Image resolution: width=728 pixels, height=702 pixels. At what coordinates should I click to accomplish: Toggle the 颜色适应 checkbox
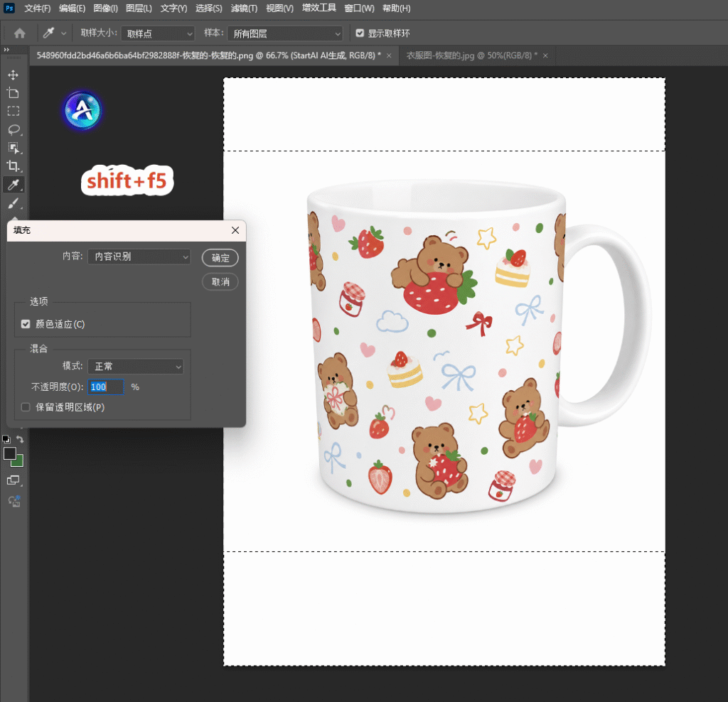point(26,324)
